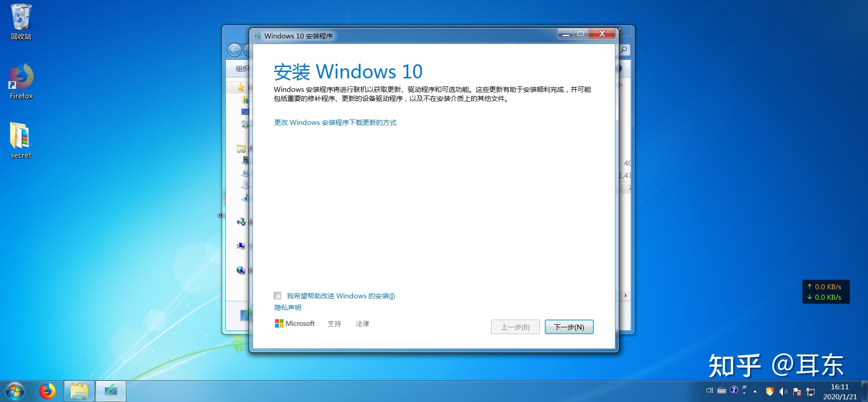Open the file explorer taskbar button
Screen dimensions: 868x402
(79, 391)
